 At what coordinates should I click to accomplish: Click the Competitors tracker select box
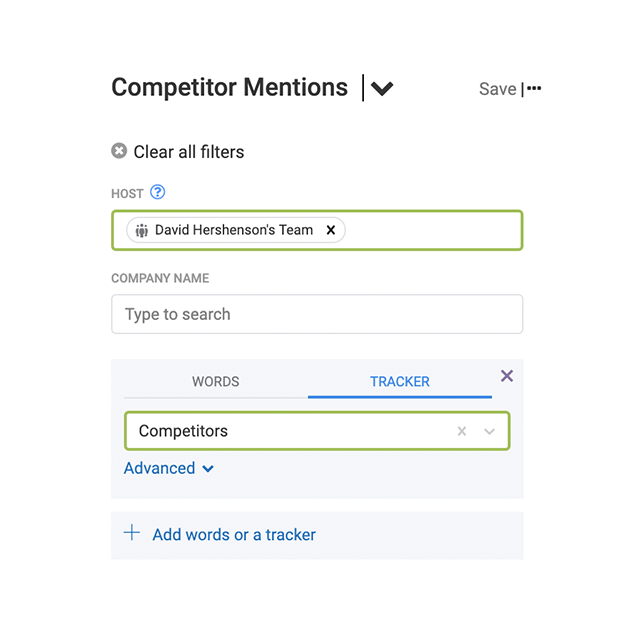coord(290,431)
